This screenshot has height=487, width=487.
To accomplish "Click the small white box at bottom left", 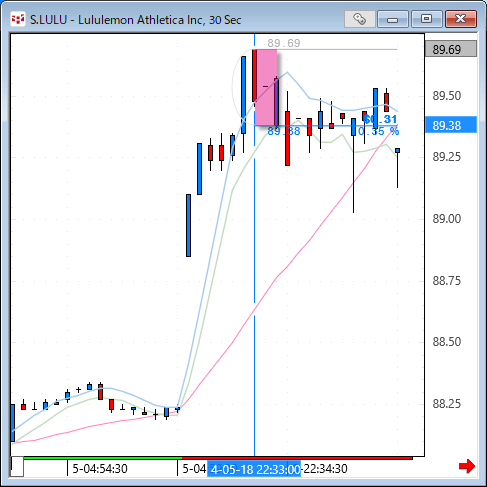I will (x=17, y=467).
